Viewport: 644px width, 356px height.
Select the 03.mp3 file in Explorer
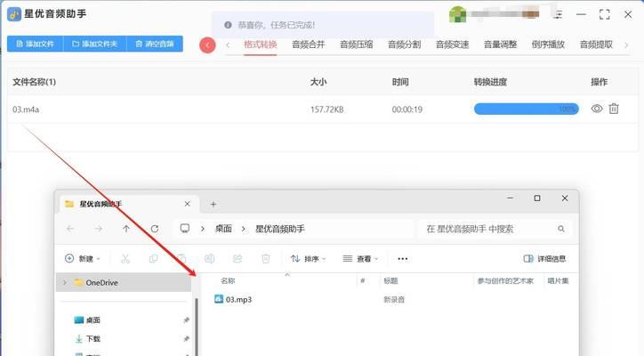[233, 299]
